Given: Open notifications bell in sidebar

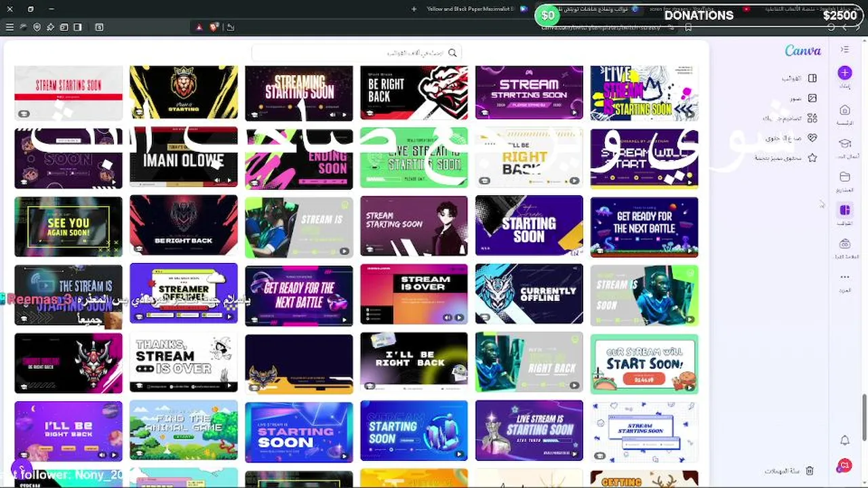Looking at the screenshot, I should (x=844, y=441).
